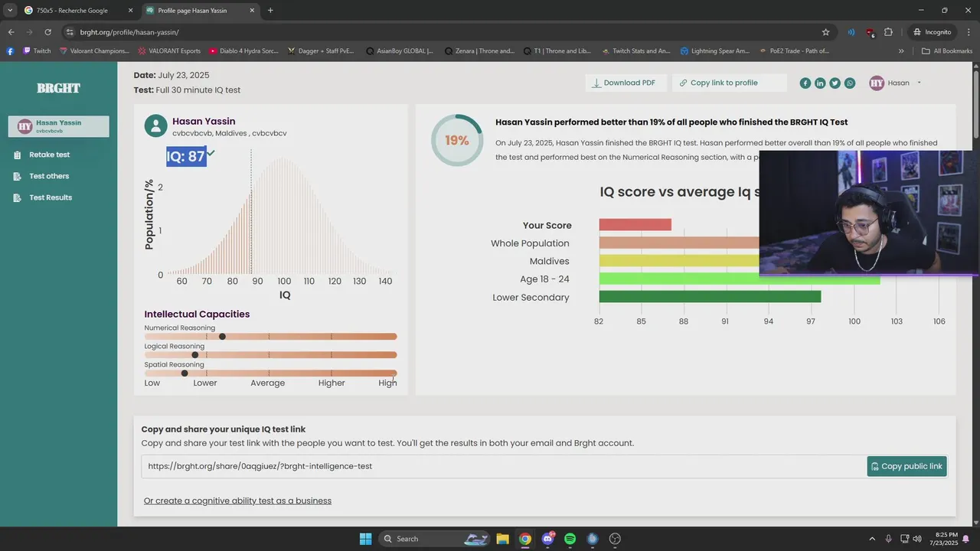980x551 pixels.
Task: Share profile on Facebook
Action: click(805, 83)
